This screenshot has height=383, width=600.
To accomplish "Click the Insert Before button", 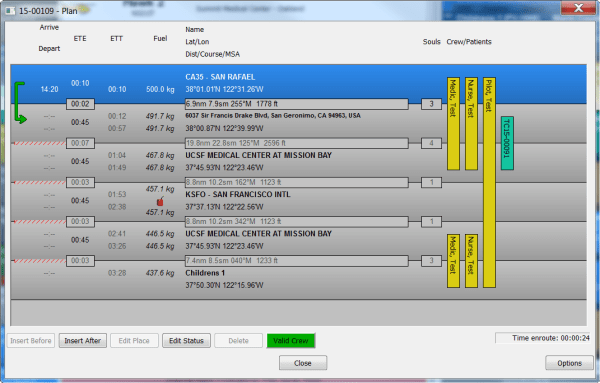I will point(31,341).
